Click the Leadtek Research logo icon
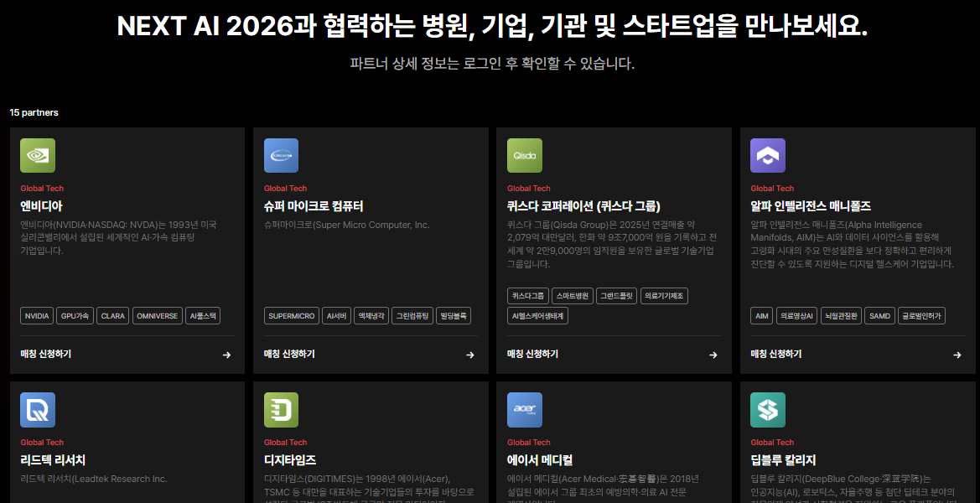This screenshot has width=980, height=503. pyautogui.click(x=38, y=410)
